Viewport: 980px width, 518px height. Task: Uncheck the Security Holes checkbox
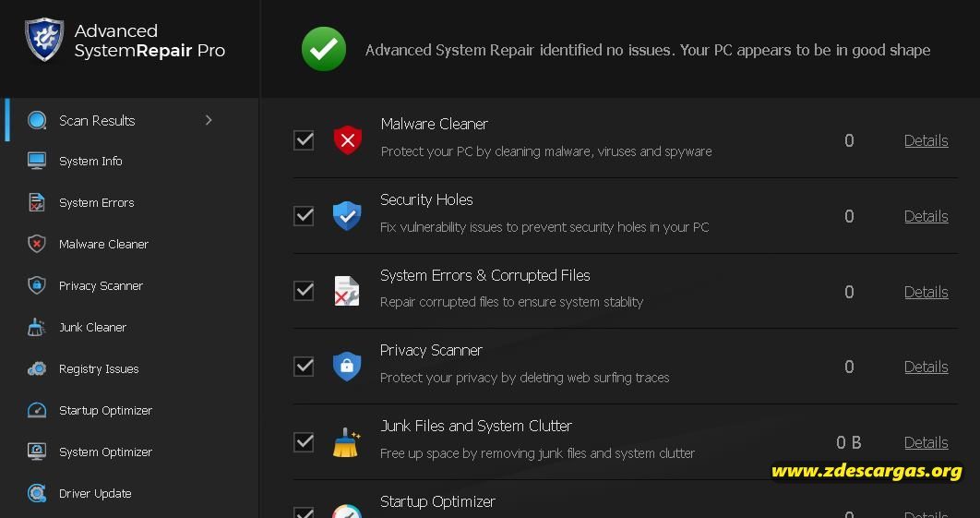(304, 216)
